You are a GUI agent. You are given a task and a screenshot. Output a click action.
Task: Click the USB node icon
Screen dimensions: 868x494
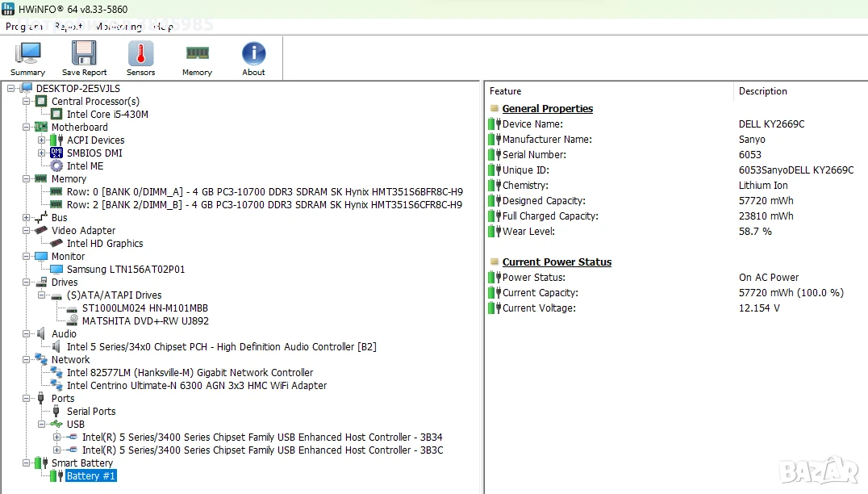click(56, 425)
